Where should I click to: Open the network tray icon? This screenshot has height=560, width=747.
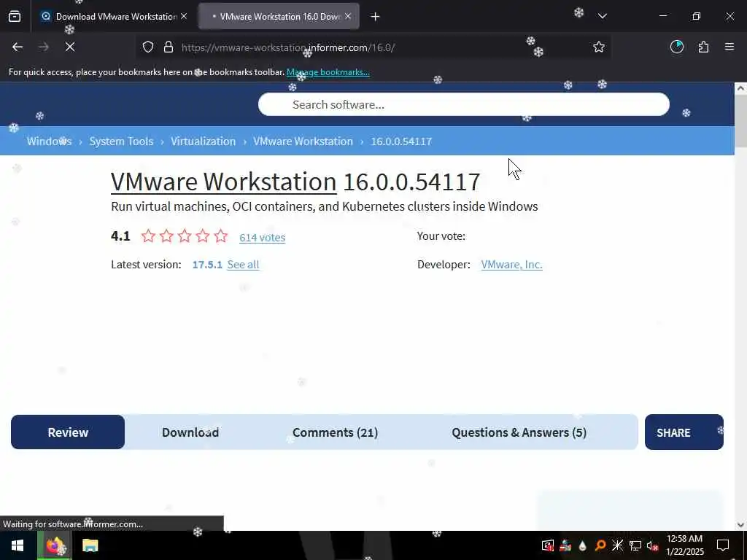tap(635, 545)
